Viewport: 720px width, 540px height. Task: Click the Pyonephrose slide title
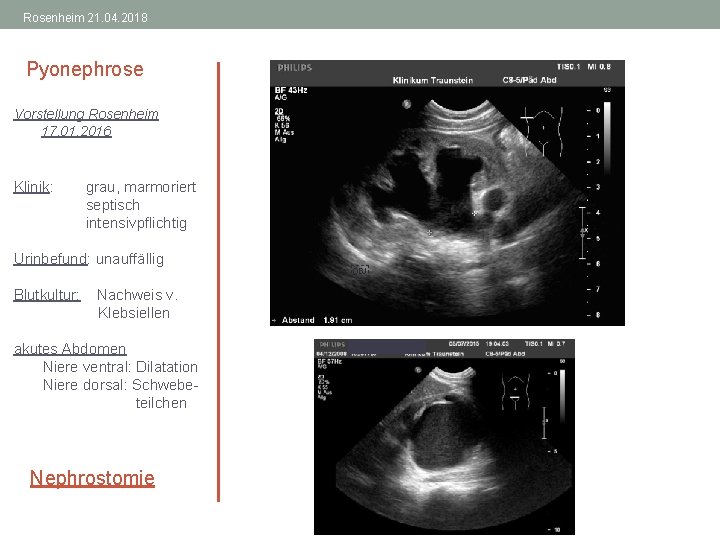click(85, 69)
